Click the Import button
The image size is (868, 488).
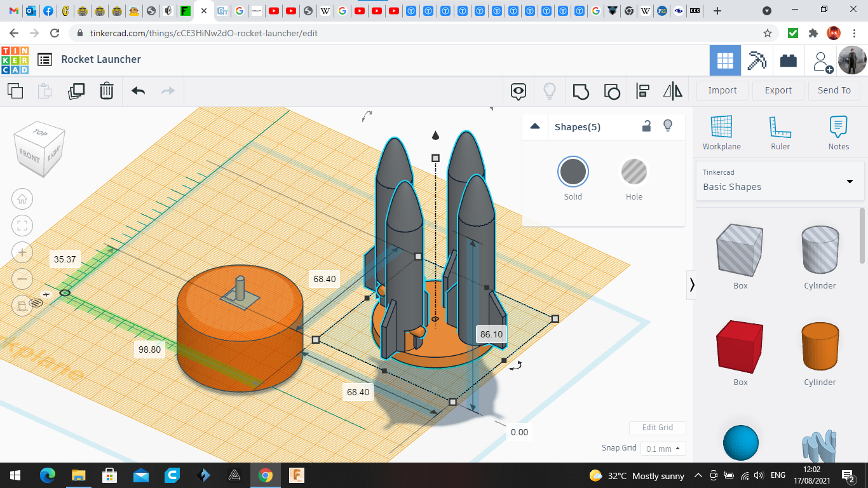click(722, 91)
